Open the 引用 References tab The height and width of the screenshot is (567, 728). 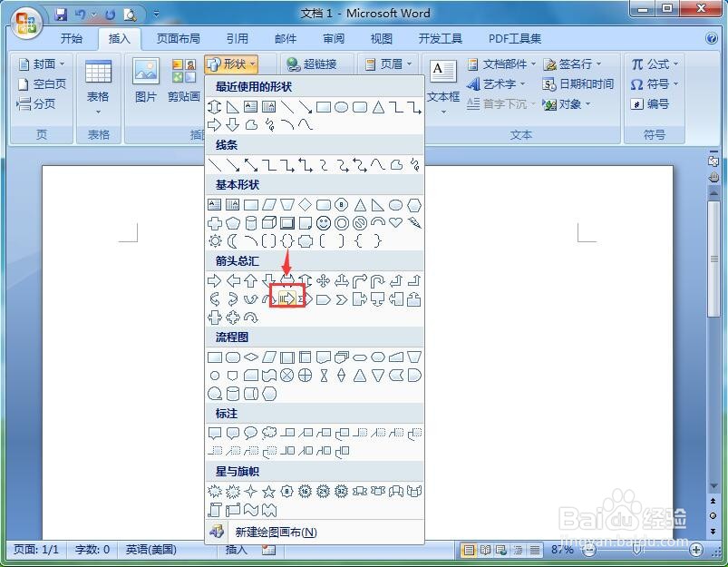(238, 39)
